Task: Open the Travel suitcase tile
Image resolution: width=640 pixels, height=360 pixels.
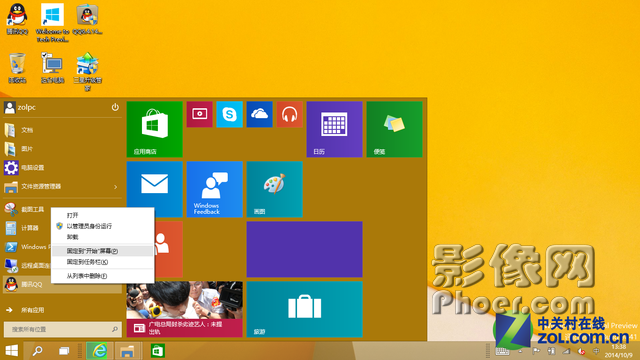Action: [304, 309]
